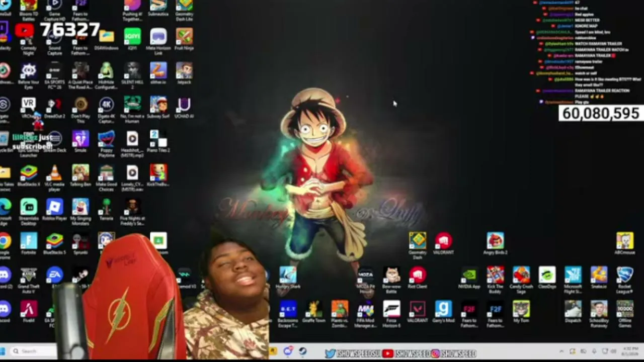Launch Streamlabs Desktop
644x362 pixels.
tap(29, 207)
